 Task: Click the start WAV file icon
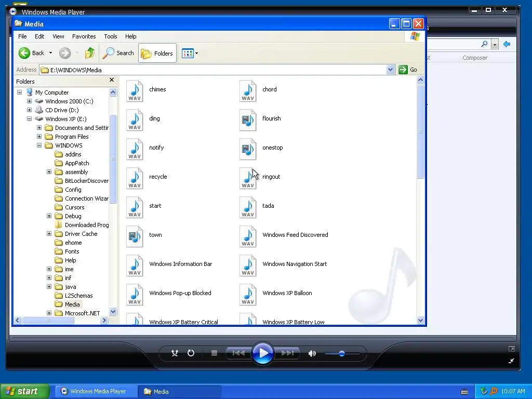click(x=135, y=208)
